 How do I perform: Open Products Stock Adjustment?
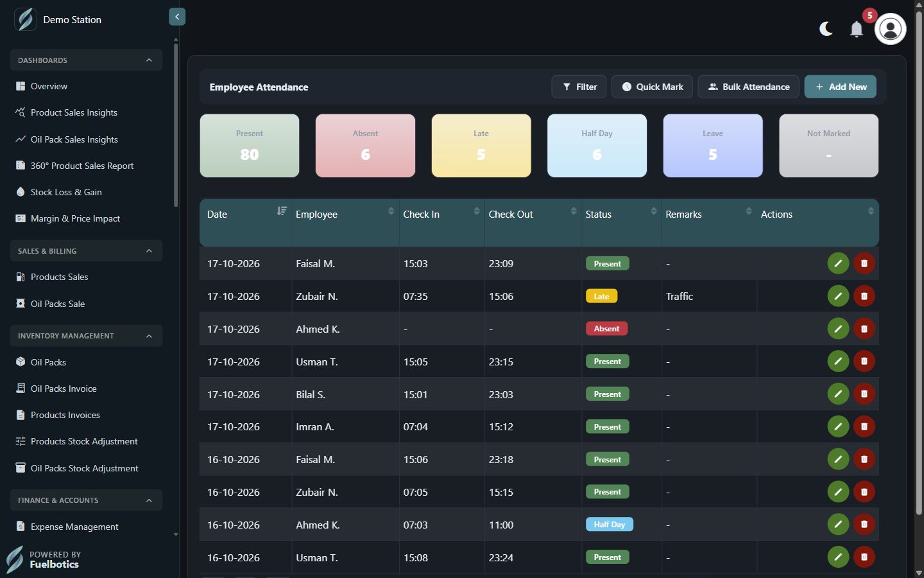click(x=84, y=441)
